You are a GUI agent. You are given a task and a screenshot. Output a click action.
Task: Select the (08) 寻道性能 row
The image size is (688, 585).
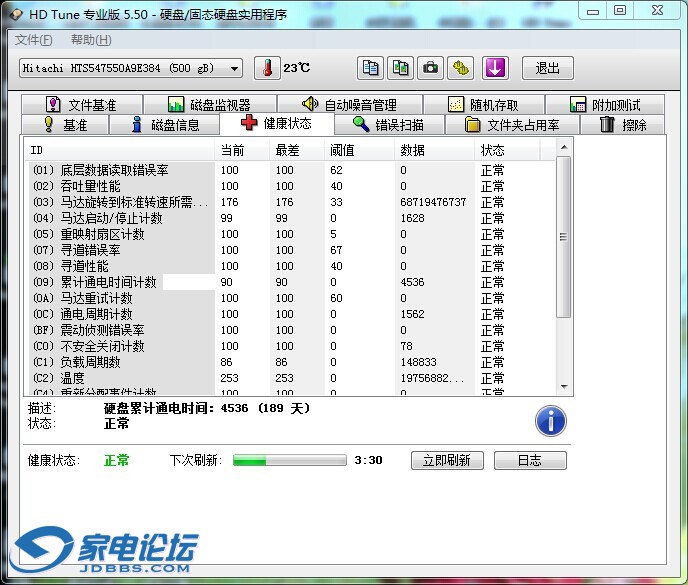coord(292,266)
